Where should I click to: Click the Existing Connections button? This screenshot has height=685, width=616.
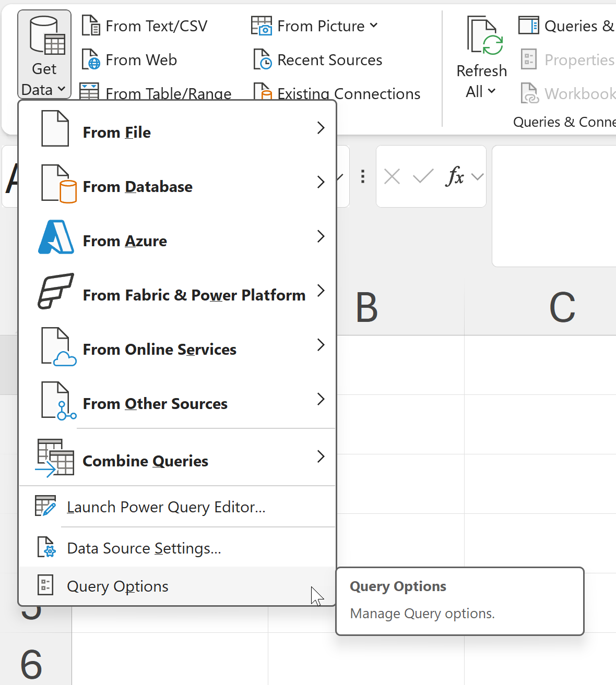[x=337, y=92]
